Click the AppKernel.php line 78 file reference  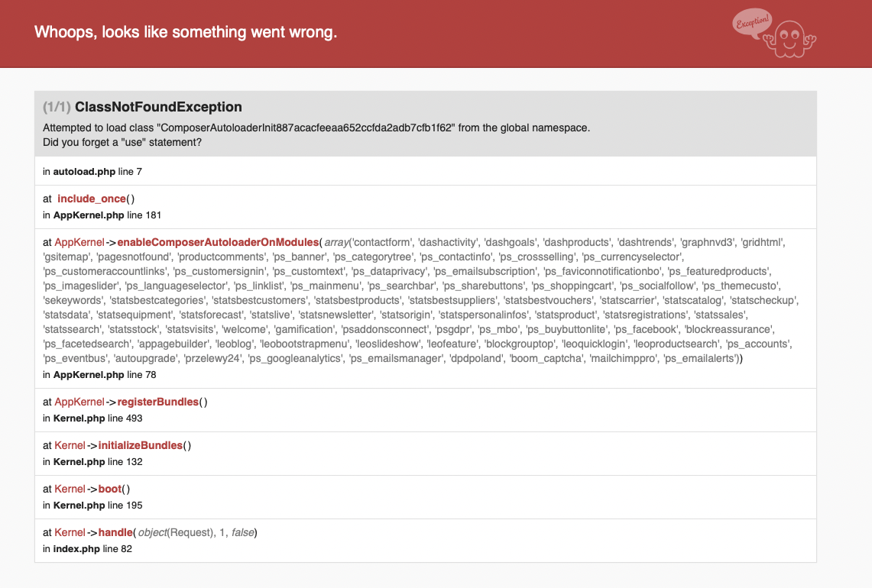pyautogui.click(x=99, y=375)
